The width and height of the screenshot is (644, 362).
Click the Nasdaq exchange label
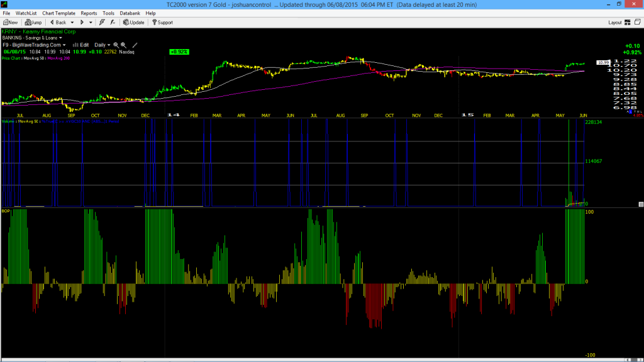point(126,52)
